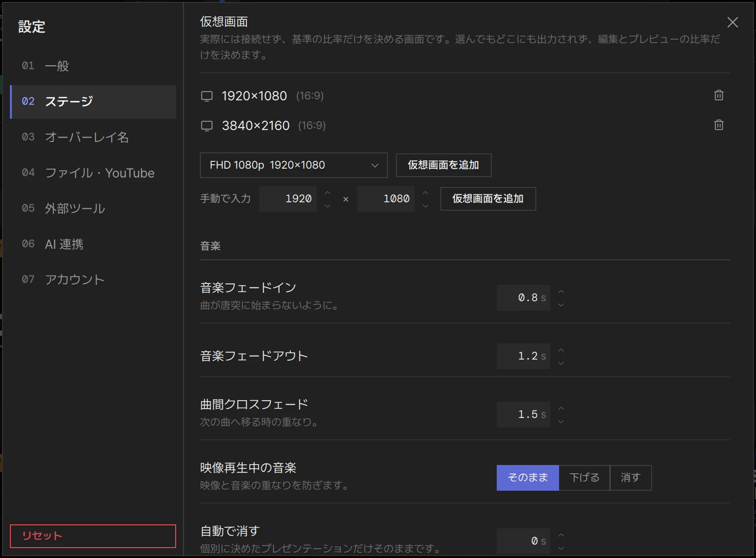Increase manual width with up arrow
756x558 pixels.
point(327,192)
